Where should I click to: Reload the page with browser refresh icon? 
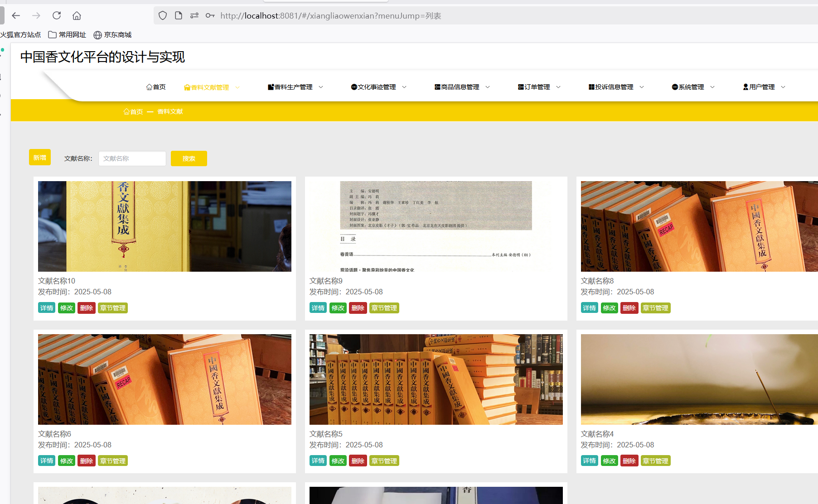(57, 15)
